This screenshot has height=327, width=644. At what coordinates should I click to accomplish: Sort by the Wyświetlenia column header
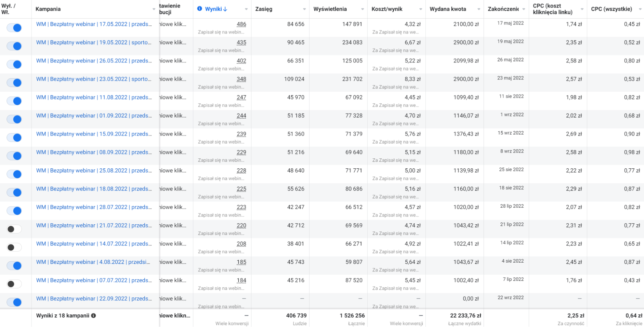point(330,9)
